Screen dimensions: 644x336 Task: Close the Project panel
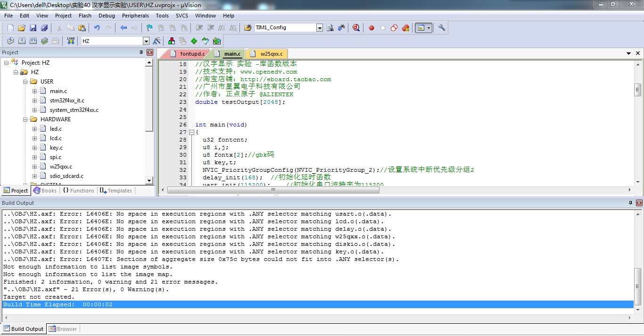(x=150, y=52)
